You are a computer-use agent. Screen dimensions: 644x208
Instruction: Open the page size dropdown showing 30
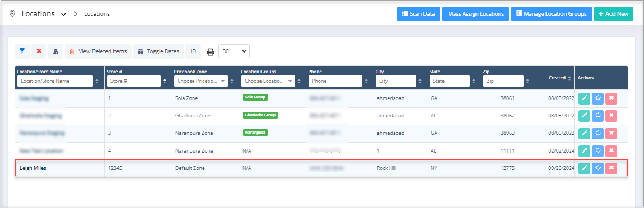(234, 51)
